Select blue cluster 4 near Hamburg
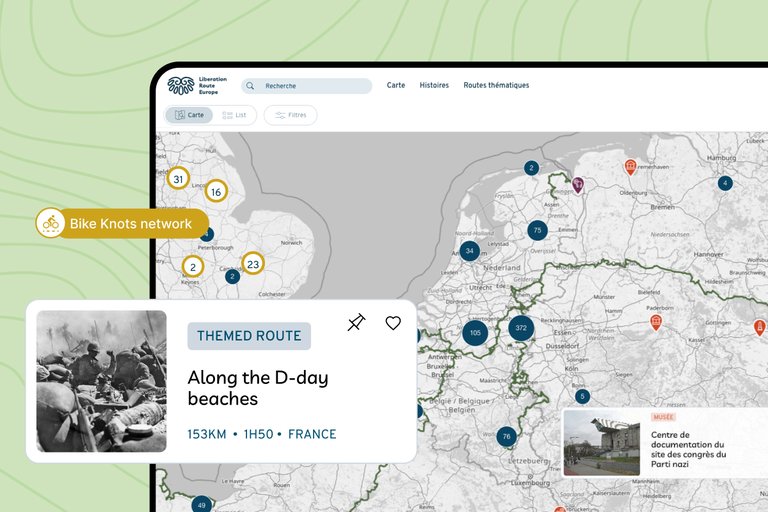The height and width of the screenshot is (512, 768). pyautogui.click(x=725, y=183)
